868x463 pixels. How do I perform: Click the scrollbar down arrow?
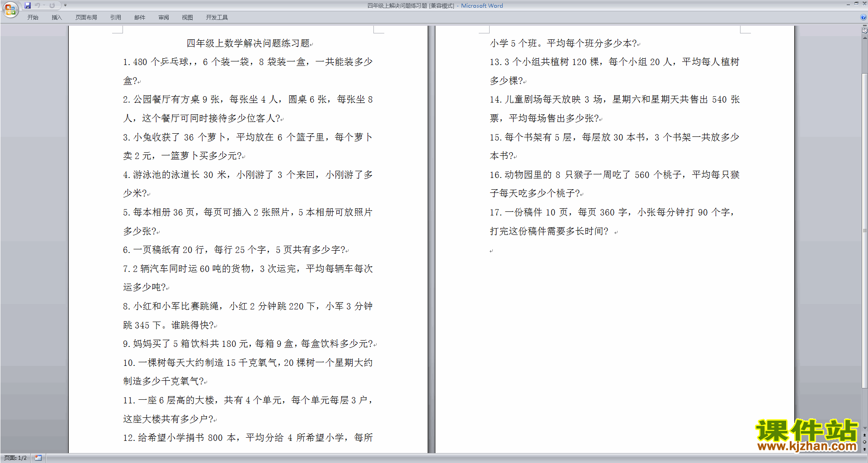coord(864,428)
